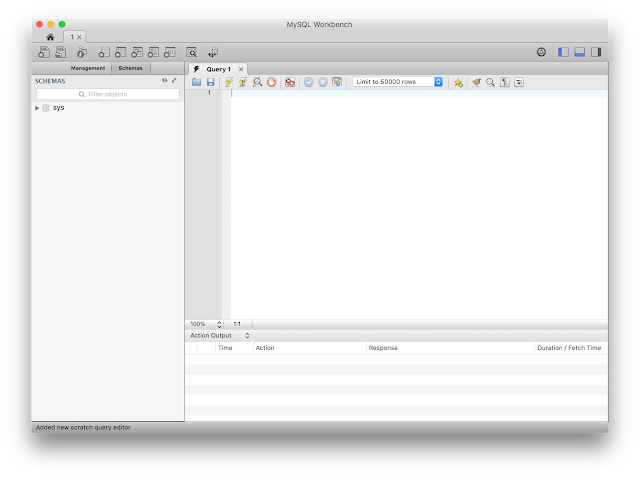The width and height of the screenshot is (640, 478).
Task: Beautify the SQL with the broom icon
Action: click(x=476, y=82)
